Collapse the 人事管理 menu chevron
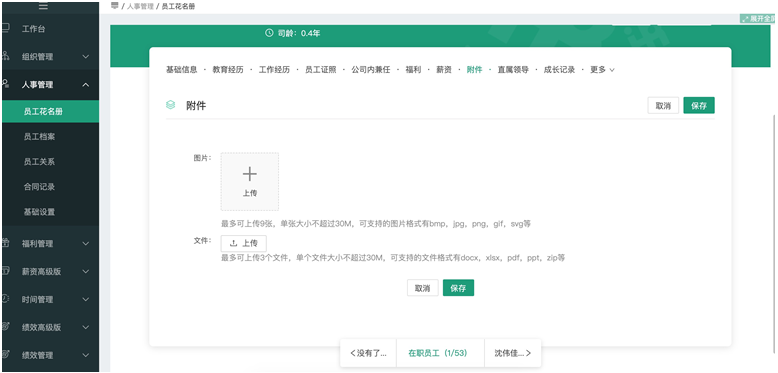Screen dimensions: 778x373 coord(86,85)
